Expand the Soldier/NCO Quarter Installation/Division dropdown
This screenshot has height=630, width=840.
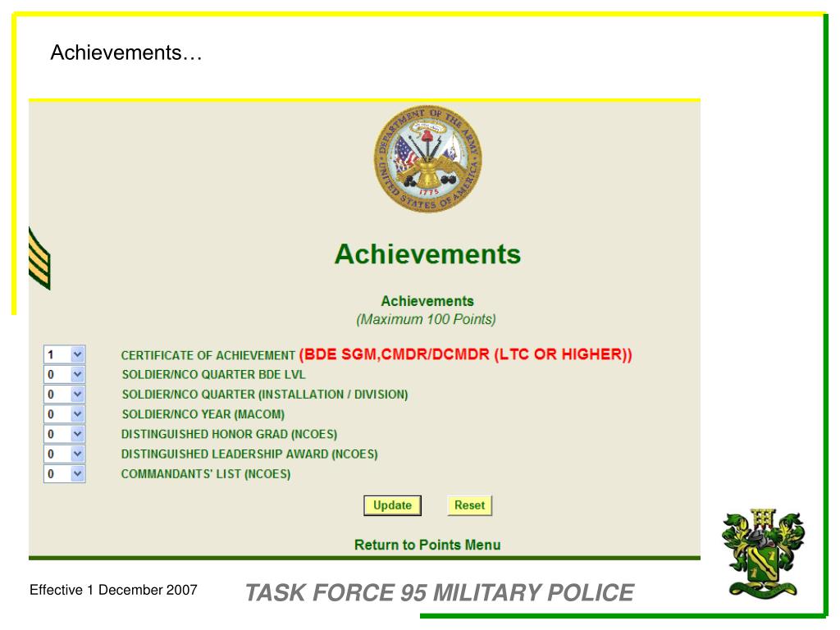click(64, 395)
